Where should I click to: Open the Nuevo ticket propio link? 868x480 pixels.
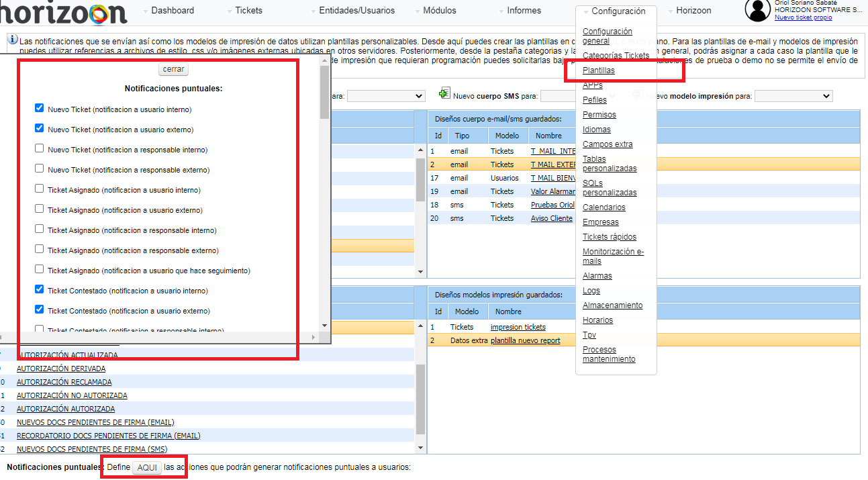click(804, 17)
